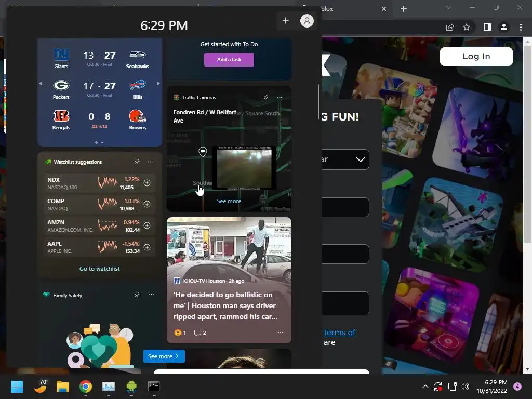Open the AAPL Apple Inc stock row
Viewport: 532px width, 399px height.
(99, 247)
